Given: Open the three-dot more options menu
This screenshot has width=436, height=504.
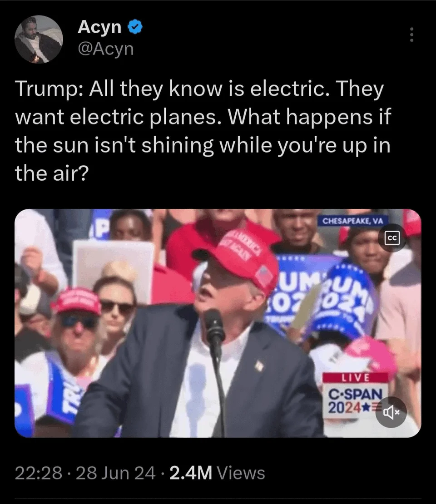Looking at the screenshot, I should (x=411, y=35).
